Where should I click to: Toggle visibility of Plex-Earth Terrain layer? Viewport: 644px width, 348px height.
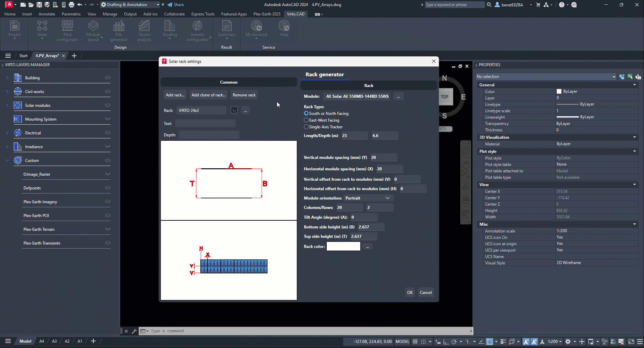108,229
